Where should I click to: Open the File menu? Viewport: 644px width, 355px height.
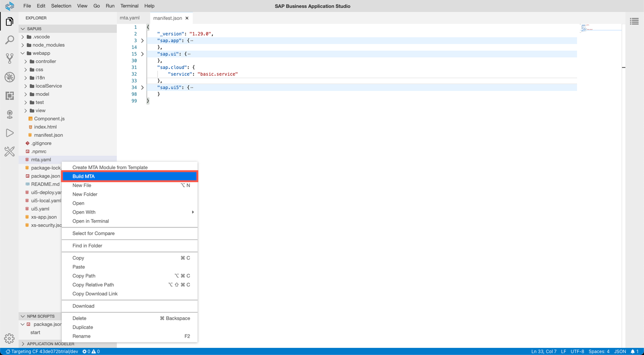(x=27, y=6)
